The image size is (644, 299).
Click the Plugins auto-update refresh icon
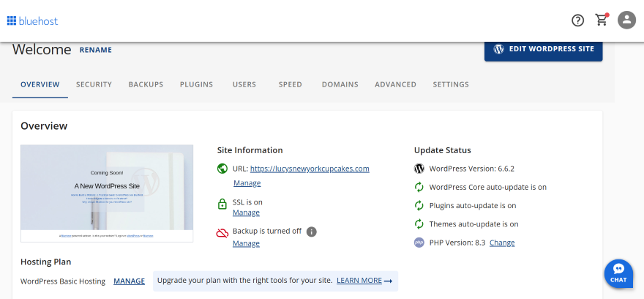click(419, 206)
